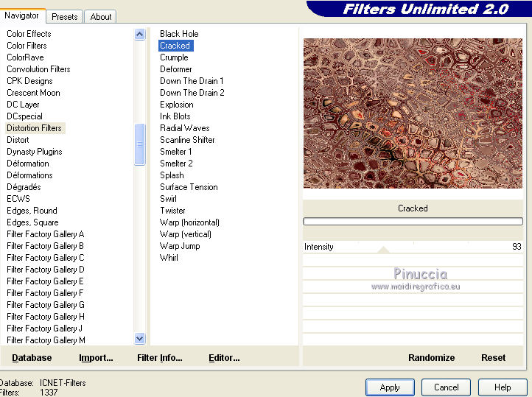Select Filter Factory Gallery M

point(46,340)
